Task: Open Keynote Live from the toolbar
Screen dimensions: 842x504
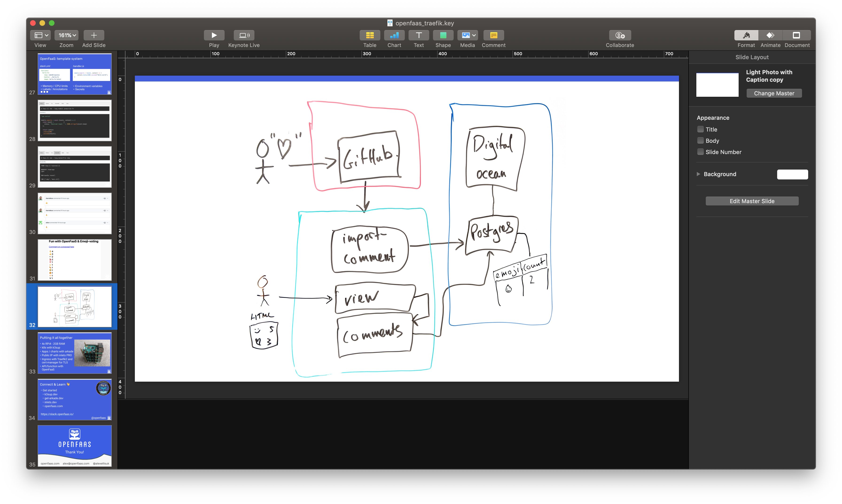Action: (x=244, y=35)
